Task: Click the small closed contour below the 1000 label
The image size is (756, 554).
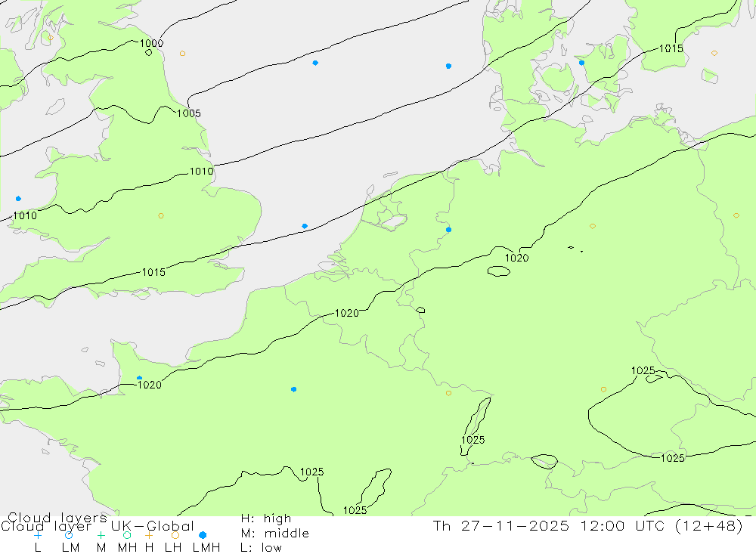Action: pos(148,53)
